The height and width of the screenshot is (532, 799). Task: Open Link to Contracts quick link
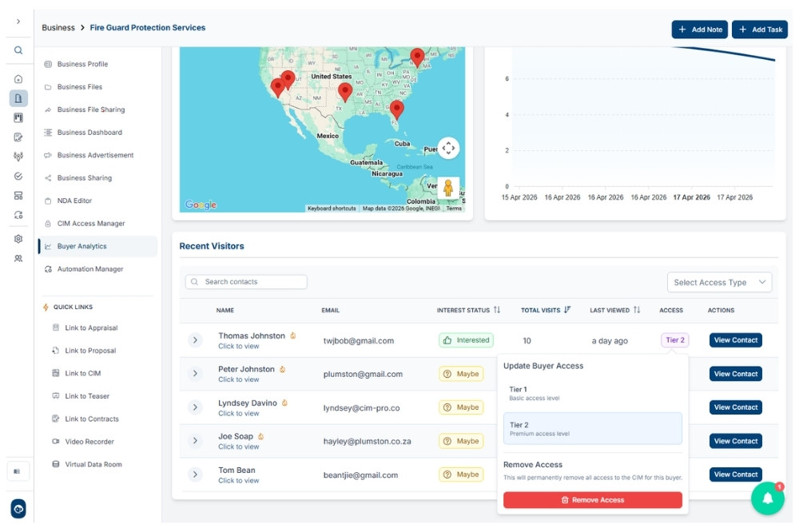(x=91, y=419)
